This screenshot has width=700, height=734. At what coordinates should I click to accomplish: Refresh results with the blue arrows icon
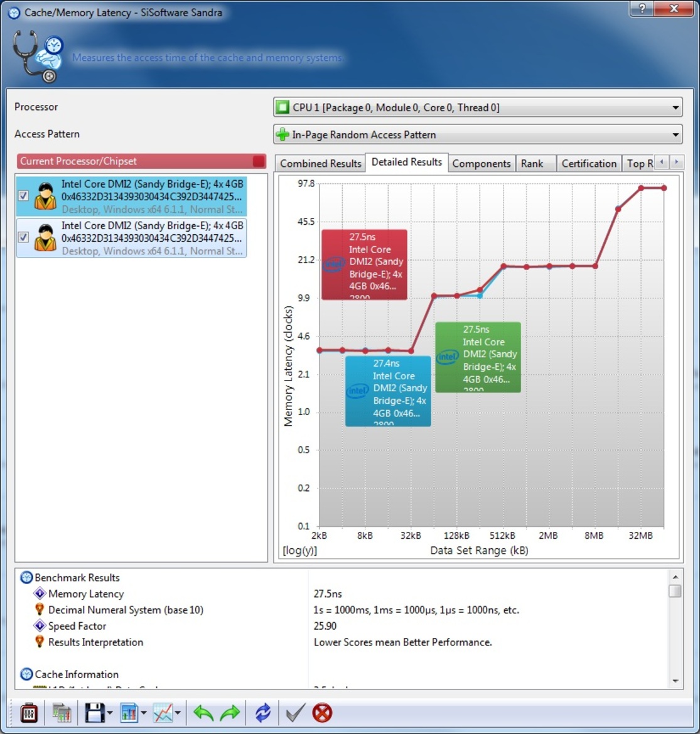click(263, 713)
